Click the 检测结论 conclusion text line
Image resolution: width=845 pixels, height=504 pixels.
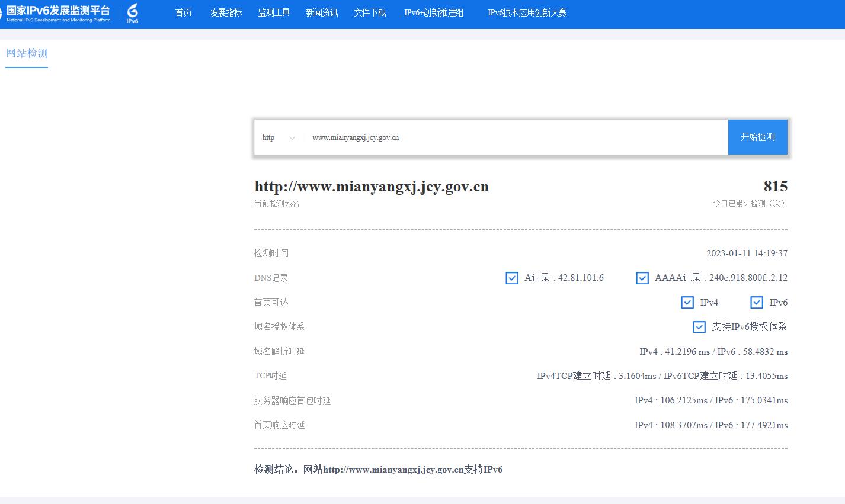click(378, 470)
